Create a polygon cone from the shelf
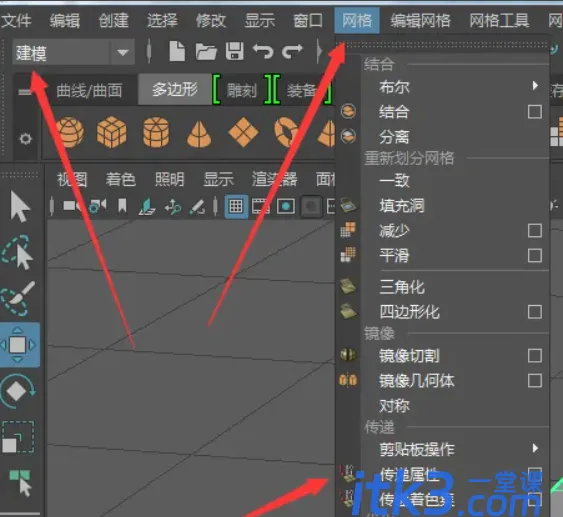Image resolution: width=563 pixels, height=517 pixels. tap(199, 134)
